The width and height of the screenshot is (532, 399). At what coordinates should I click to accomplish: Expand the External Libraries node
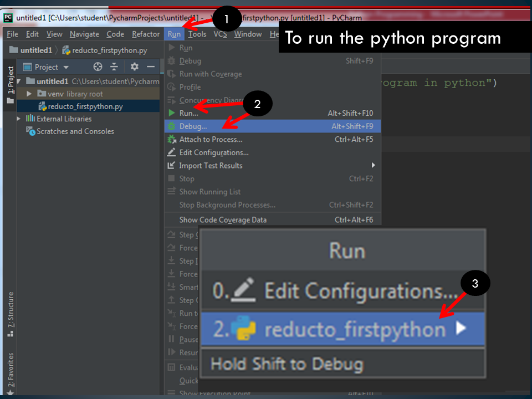(x=17, y=119)
